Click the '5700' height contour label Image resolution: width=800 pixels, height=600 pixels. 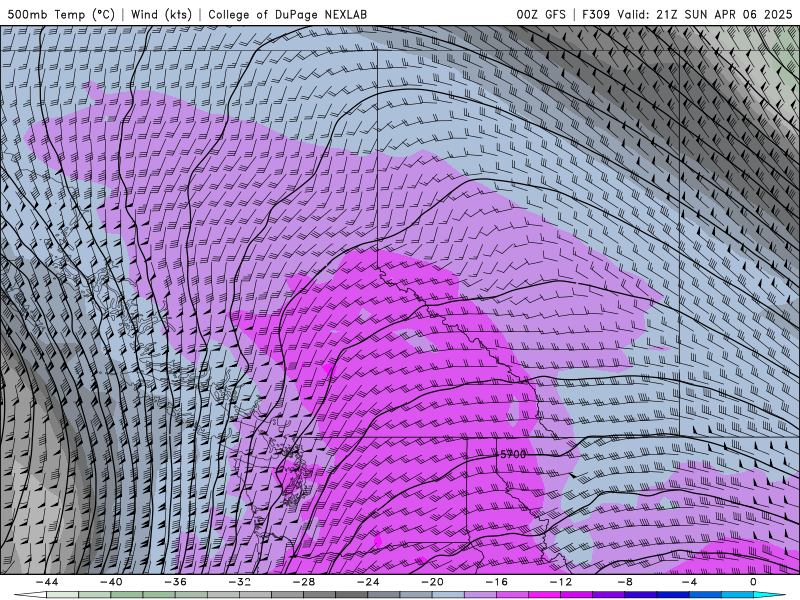pyautogui.click(x=512, y=454)
